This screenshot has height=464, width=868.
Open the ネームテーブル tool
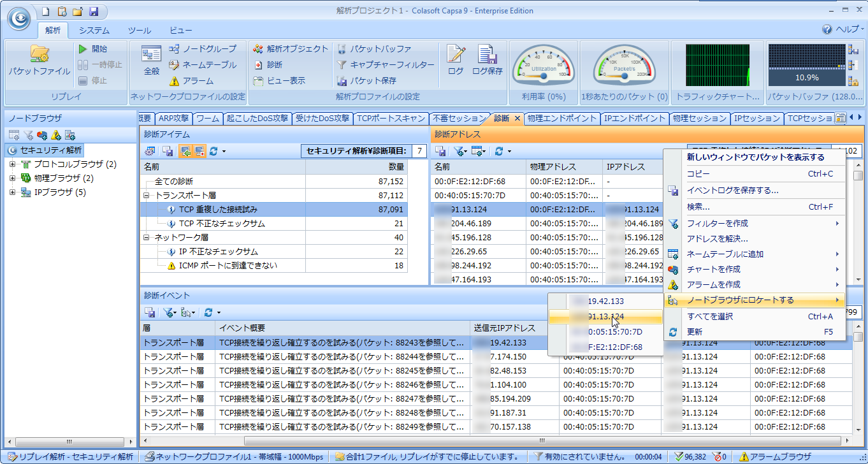coord(202,64)
